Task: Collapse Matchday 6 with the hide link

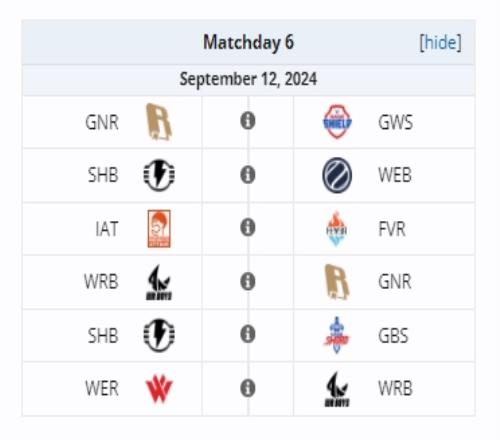Action: point(441,42)
